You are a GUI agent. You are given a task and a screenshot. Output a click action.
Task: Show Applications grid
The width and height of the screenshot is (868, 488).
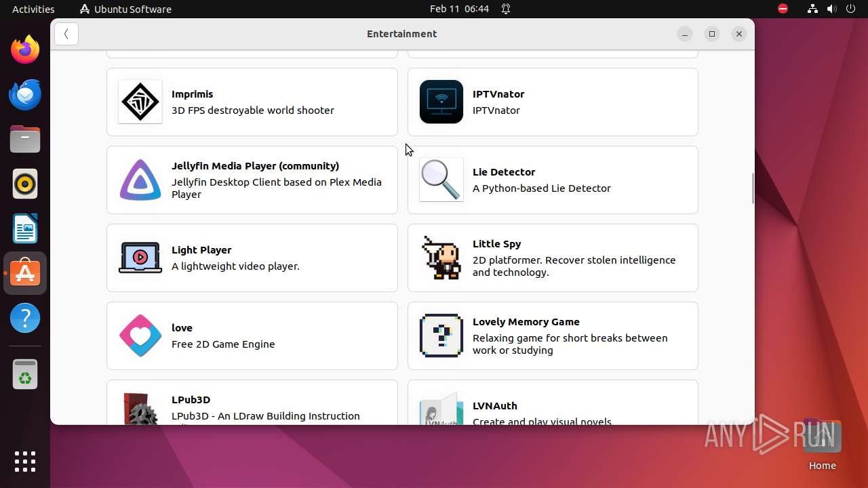pyautogui.click(x=25, y=462)
